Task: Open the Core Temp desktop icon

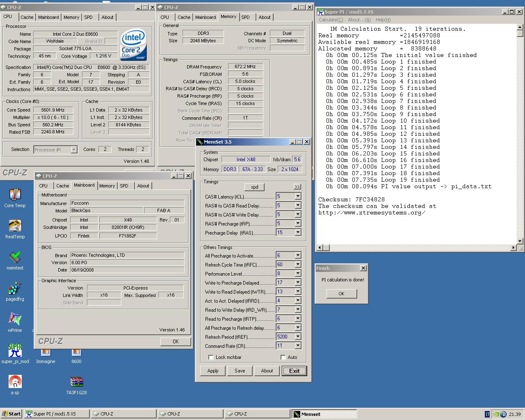Action: (x=15, y=195)
